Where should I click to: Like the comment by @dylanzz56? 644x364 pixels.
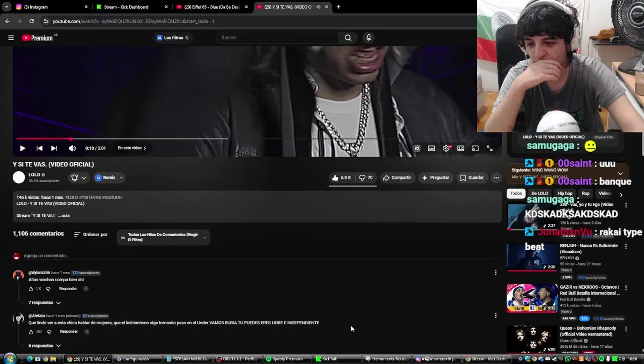tap(31, 289)
